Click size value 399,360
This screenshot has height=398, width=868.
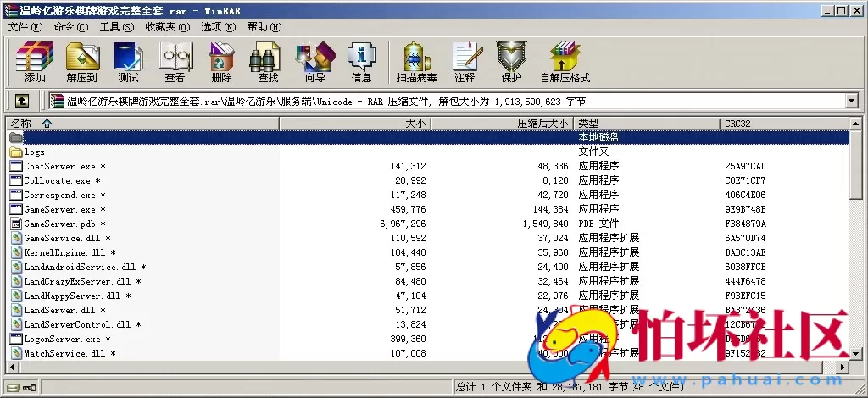tap(408, 339)
